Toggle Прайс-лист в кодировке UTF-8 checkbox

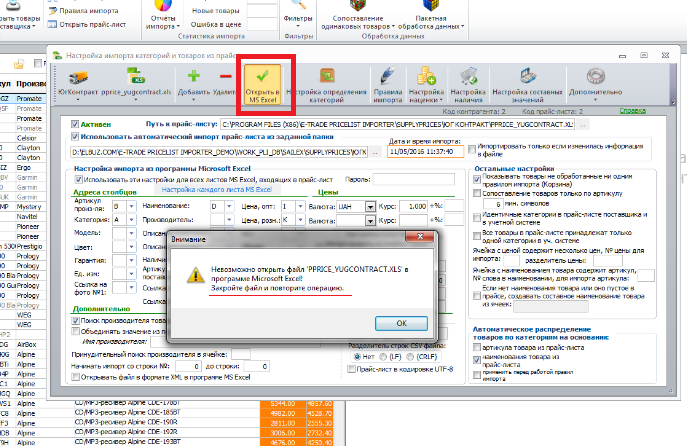351,369
